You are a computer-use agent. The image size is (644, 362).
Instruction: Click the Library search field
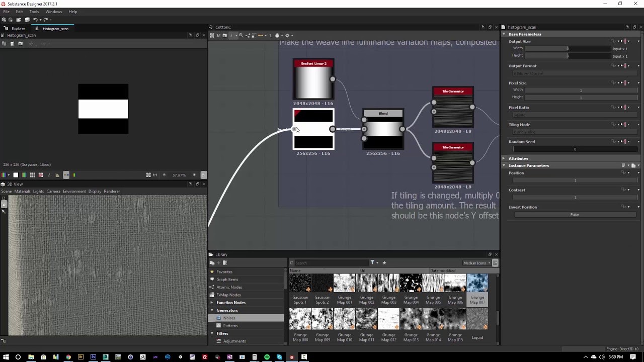tap(331, 263)
